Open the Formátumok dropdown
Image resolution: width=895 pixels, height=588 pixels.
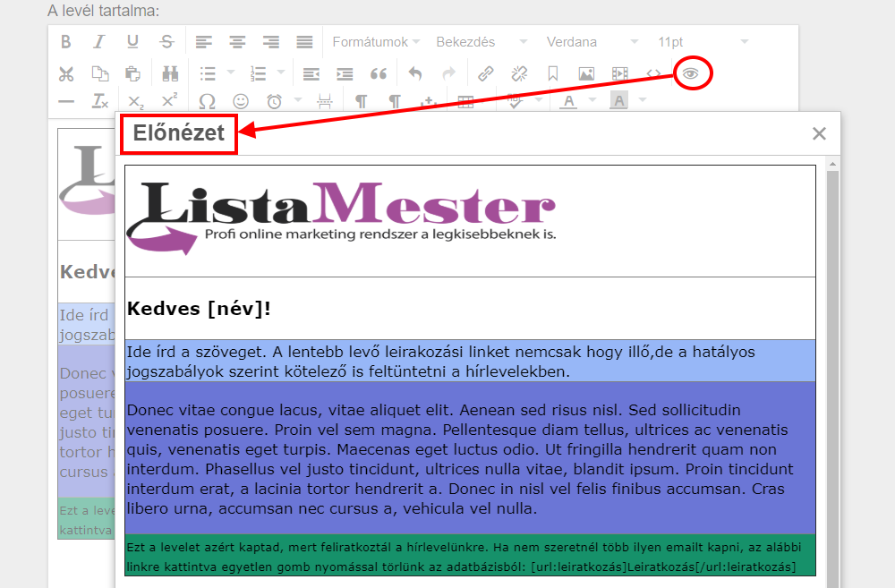coord(377,42)
